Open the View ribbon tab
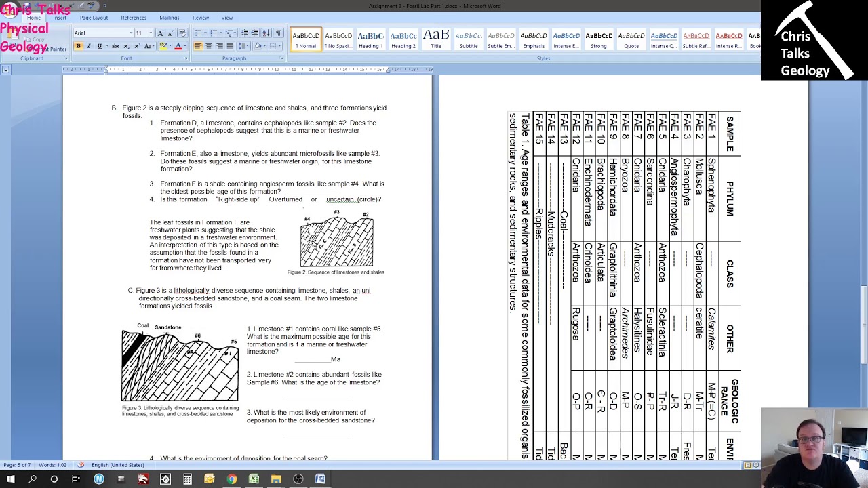 pos(227,18)
